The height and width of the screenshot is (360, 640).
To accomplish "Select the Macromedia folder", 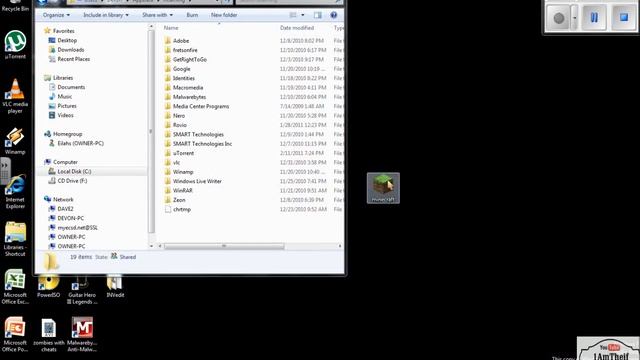I will pyautogui.click(x=188, y=88).
